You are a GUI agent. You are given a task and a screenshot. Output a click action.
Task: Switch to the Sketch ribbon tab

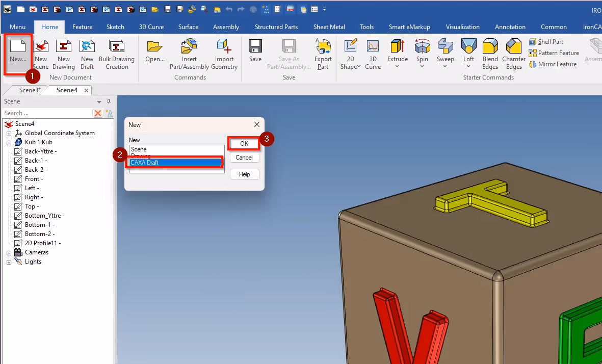[115, 27]
